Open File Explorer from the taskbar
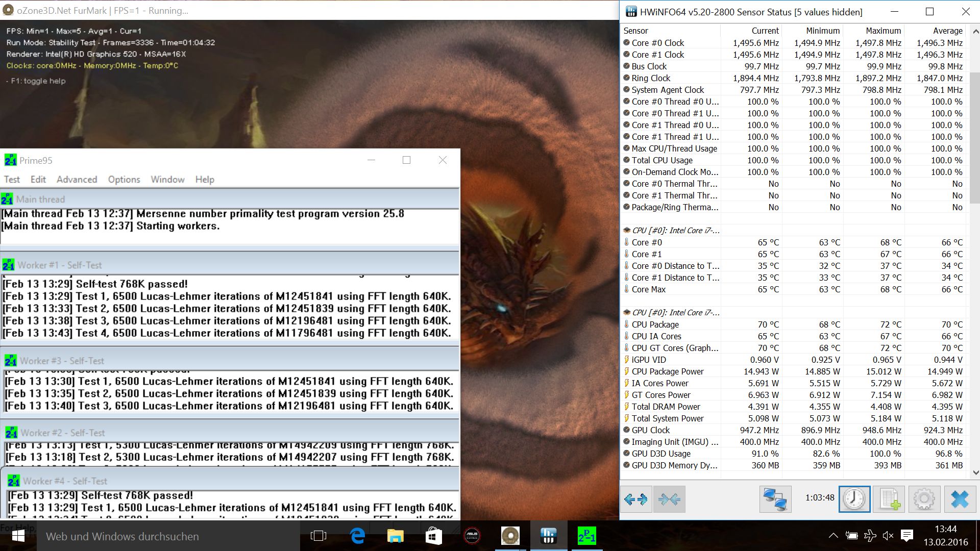Screen dimensions: 980x551 pos(395,536)
